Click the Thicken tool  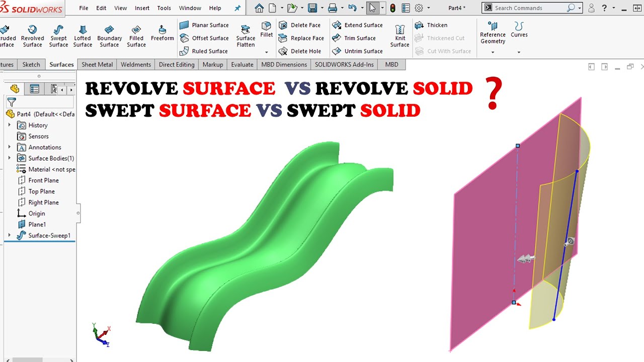pos(431,25)
